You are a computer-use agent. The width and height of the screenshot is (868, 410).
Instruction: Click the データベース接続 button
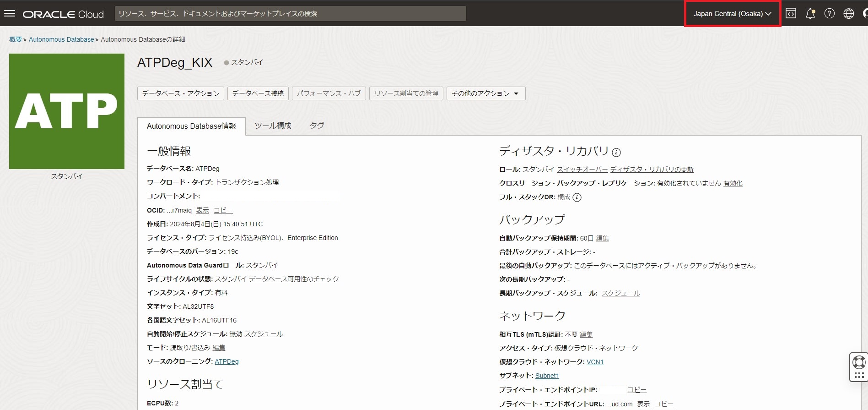258,93
